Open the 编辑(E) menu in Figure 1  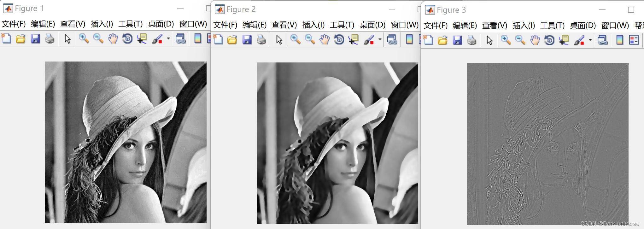click(43, 24)
